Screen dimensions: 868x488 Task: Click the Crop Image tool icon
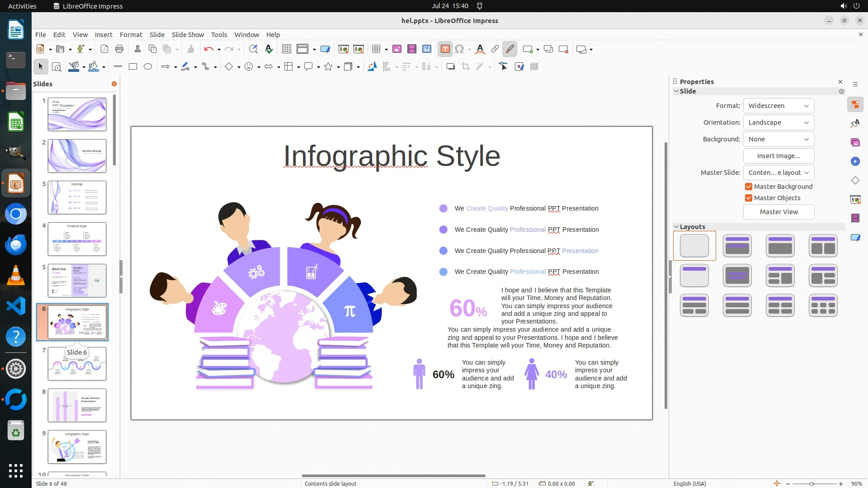click(465, 67)
